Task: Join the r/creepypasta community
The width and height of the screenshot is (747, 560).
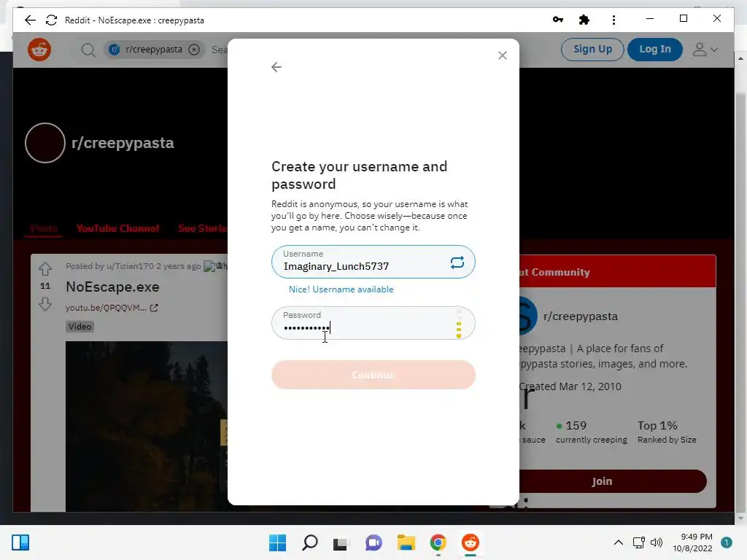Action: coord(602,481)
